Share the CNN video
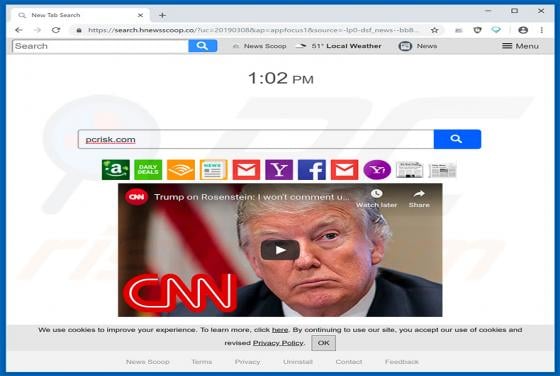Image resolution: width=560 pixels, height=376 pixels. coord(419,199)
